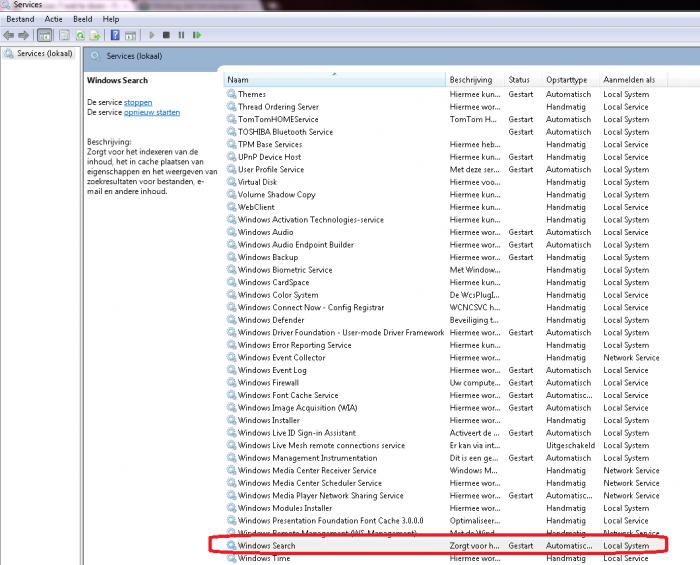Select Windows Media Center Receiver Service
This screenshot has height=565, width=700.
pos(444,470)
